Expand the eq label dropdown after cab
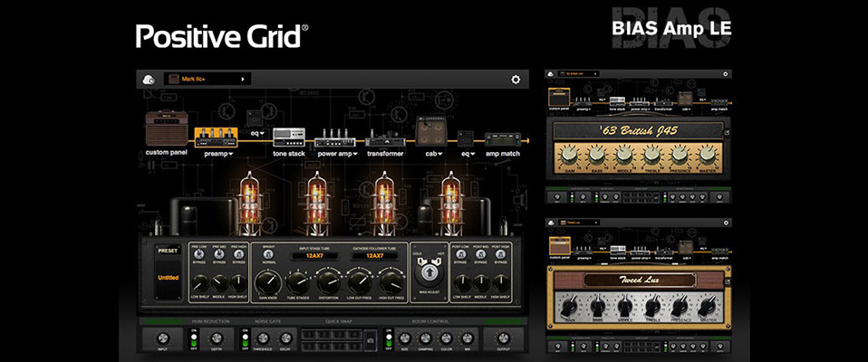868x362 pixels. tap(472, 154)
